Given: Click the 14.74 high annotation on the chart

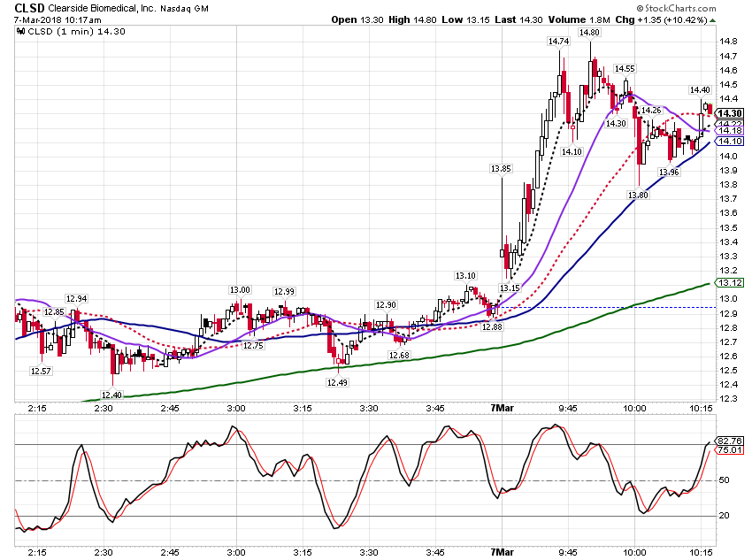Looking at the screenshot, I should point(559,42).
